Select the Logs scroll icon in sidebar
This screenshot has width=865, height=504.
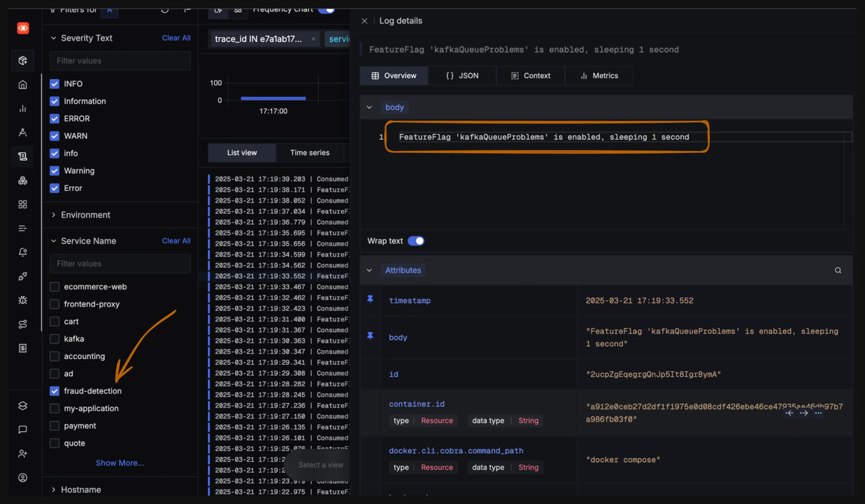click(x=23, y=157)
